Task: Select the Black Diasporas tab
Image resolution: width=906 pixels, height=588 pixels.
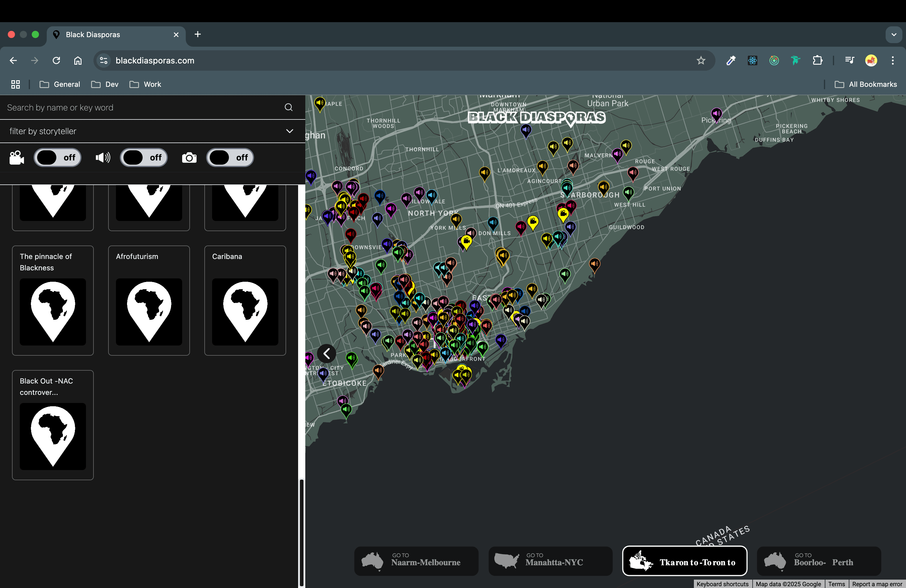Action: [116, 35]
